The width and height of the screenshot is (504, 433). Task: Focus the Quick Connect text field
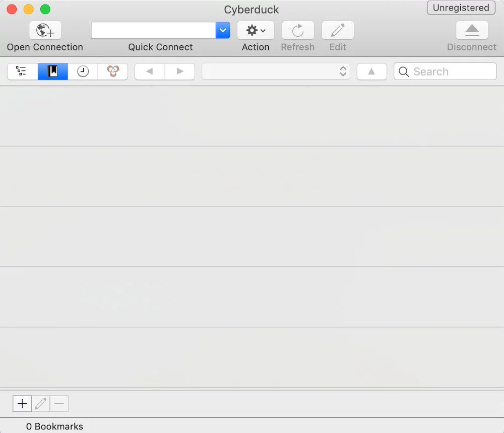point(153,30)
